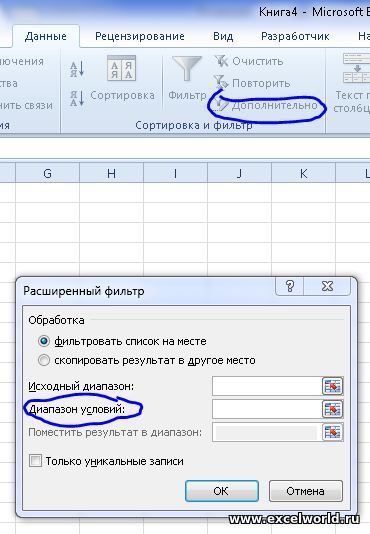370x534 pixels.
Task: Click range selector icon for Исходный диапазон
Action: [x=332, y=386]
